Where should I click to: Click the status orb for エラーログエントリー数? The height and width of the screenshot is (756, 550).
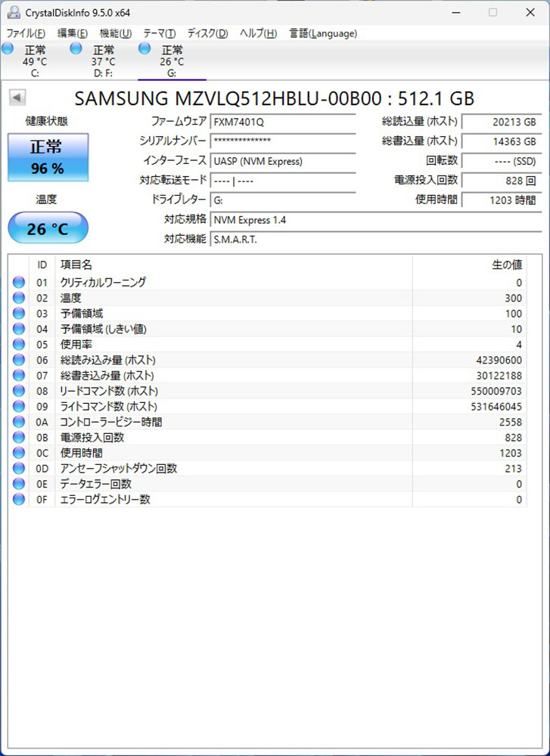19,499
